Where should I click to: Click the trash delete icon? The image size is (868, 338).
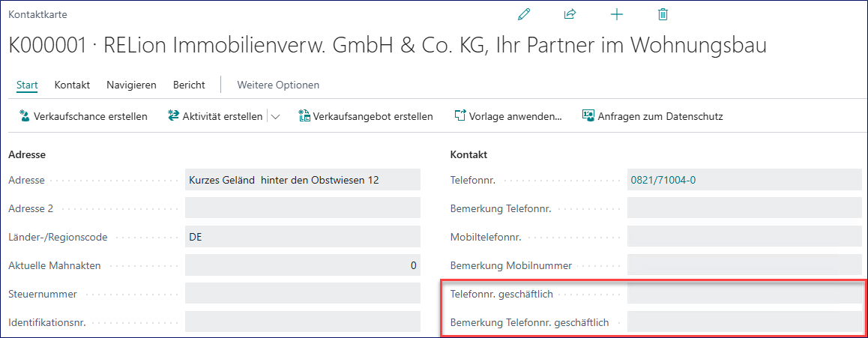(663, 14)
